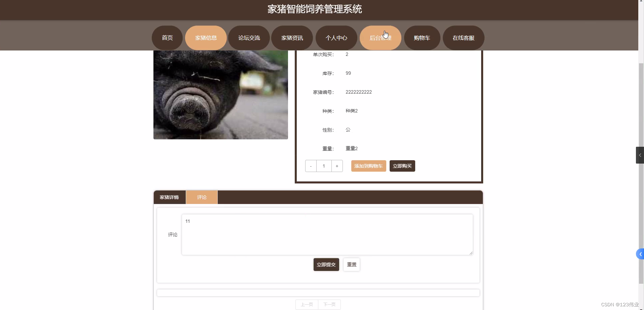The width and height of the screenshot is (644, 310).
Task: Navigate to 家猪信息 section
Action: tap(206, 38)
